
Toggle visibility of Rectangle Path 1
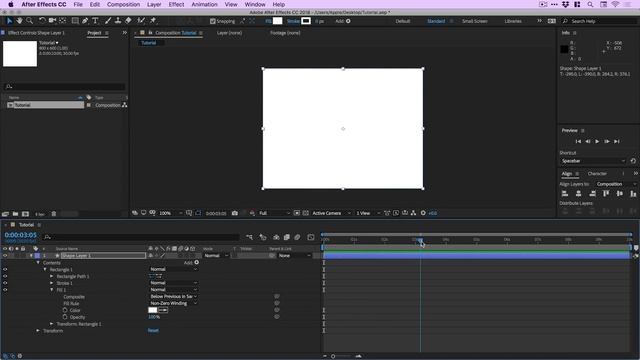point(5,276)
